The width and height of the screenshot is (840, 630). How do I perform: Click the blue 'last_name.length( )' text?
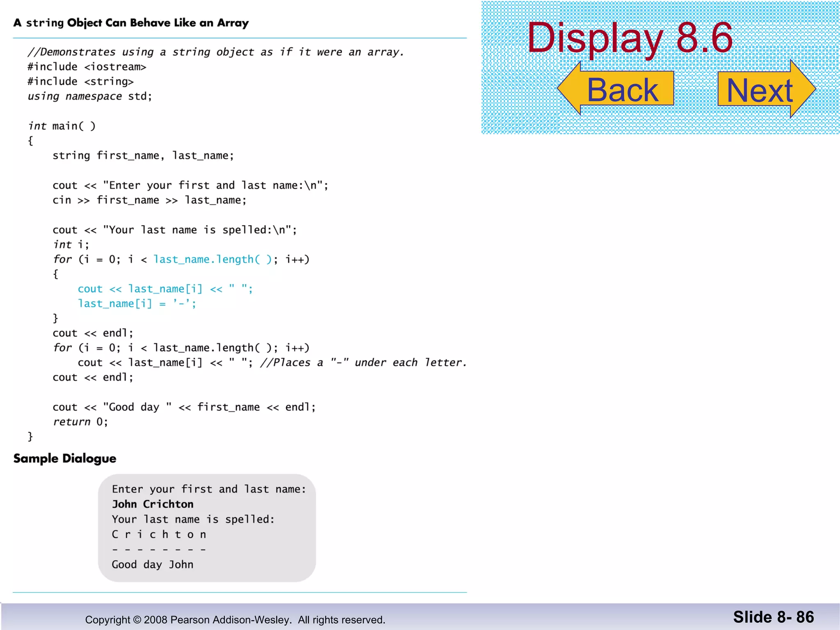(212, 259)
